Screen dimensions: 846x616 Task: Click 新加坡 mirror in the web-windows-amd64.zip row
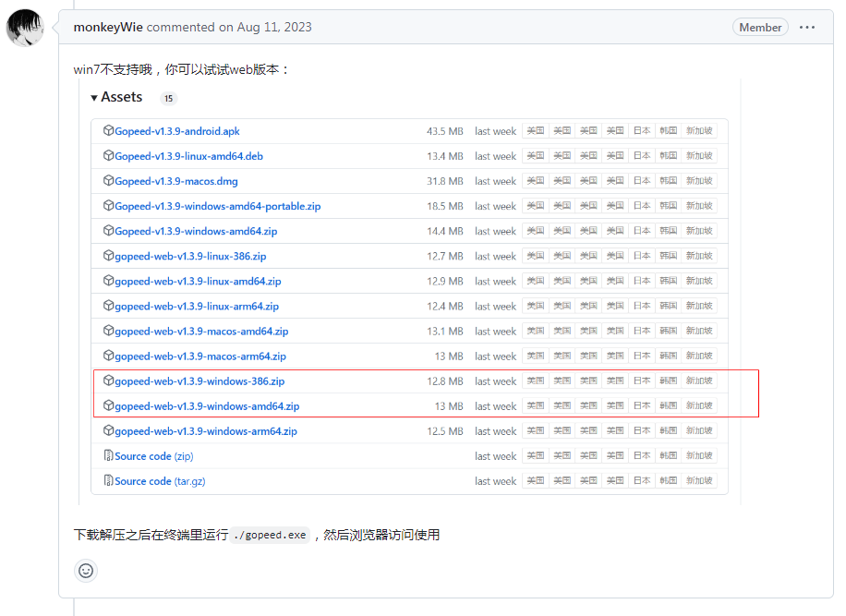click(699, 405)
